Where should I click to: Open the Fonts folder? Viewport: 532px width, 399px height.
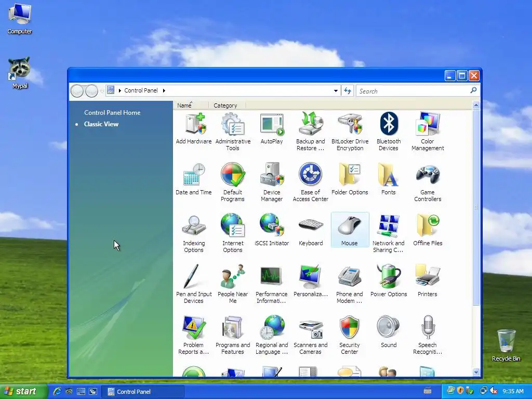389,179
